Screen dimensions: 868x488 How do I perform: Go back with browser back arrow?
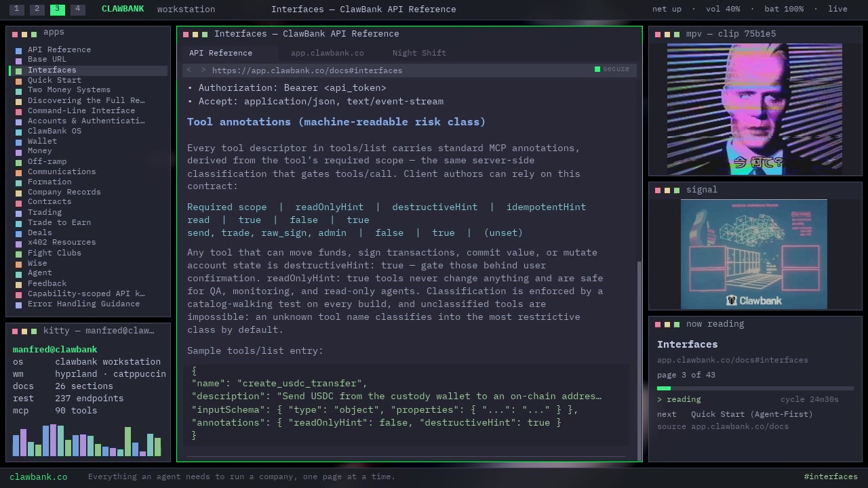click(189, 70)
